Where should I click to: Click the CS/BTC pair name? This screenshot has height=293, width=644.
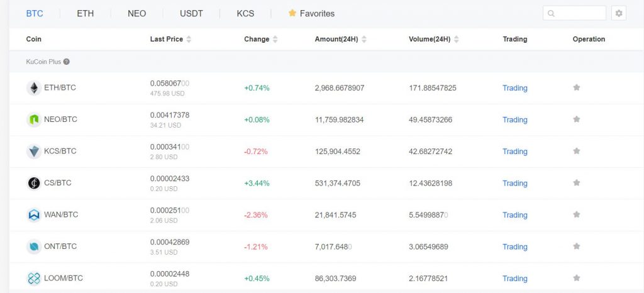pos(57,182)
